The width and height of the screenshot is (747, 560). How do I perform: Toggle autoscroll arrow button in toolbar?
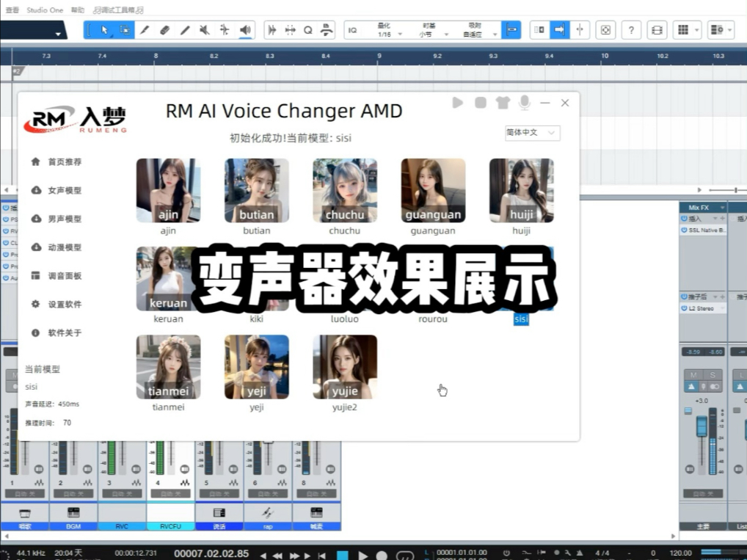pyautogui.click(x=559, y=30)
